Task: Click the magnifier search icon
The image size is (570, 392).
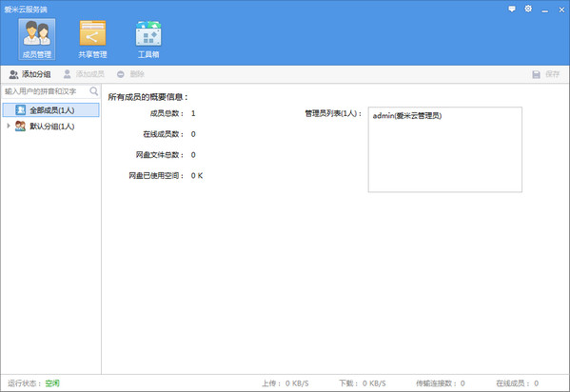Action: (x=94, y=91)
